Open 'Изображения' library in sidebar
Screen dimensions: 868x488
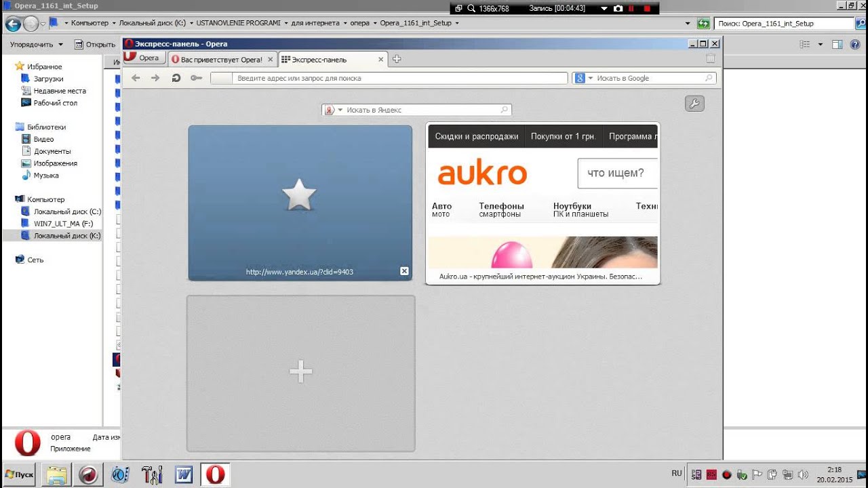[49, 163]
